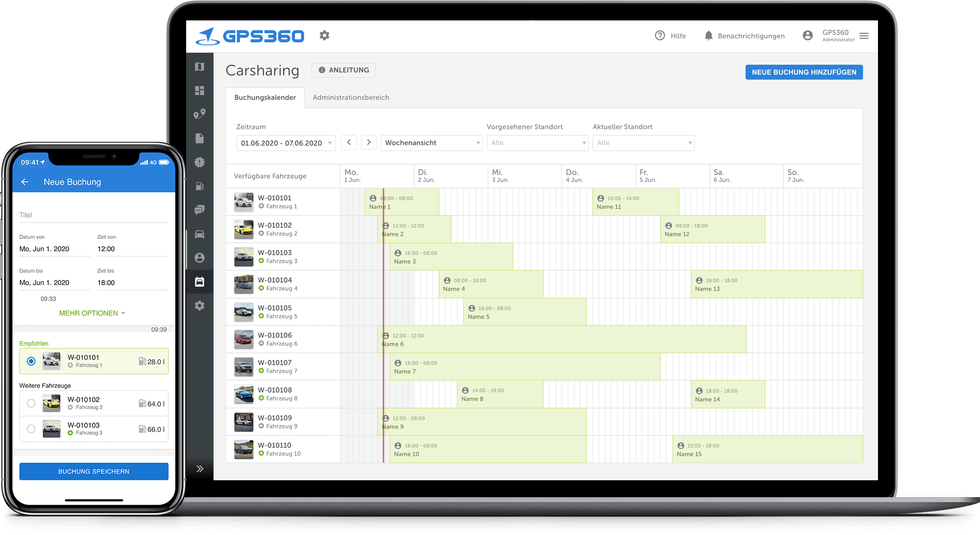Click the fuel icon beside 28.0 l
Image resolution: width=980 pixels, height=535 pixels.
[x=142, y=361]
